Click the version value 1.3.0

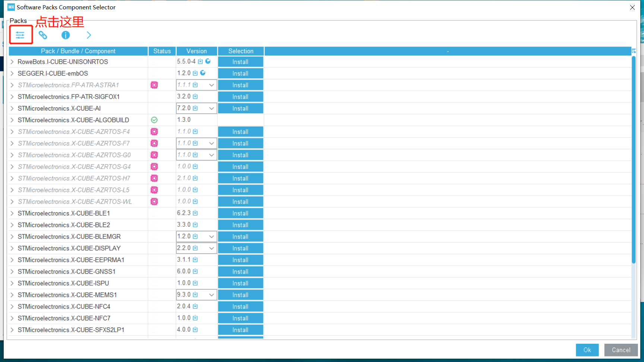(x=184, y=120)
